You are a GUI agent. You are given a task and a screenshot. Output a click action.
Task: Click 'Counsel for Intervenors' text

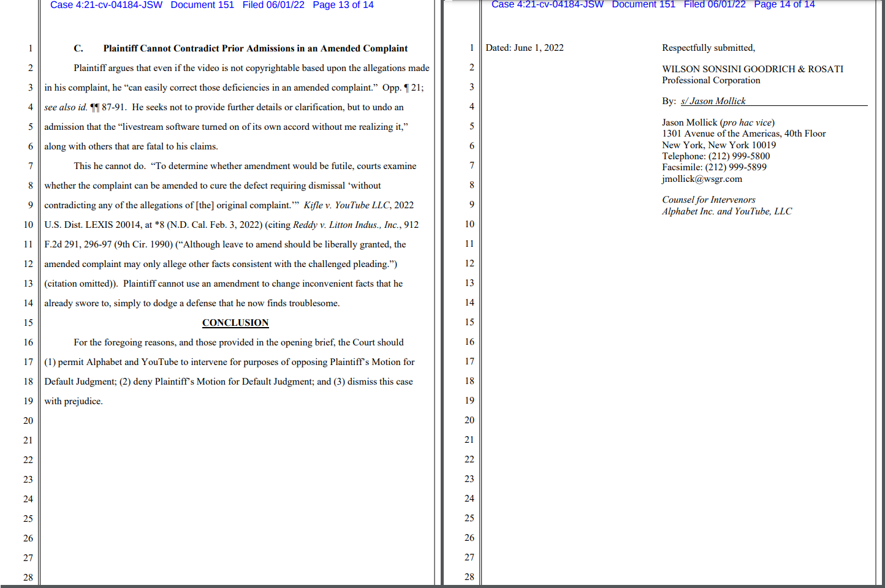[x=708, y=200]
